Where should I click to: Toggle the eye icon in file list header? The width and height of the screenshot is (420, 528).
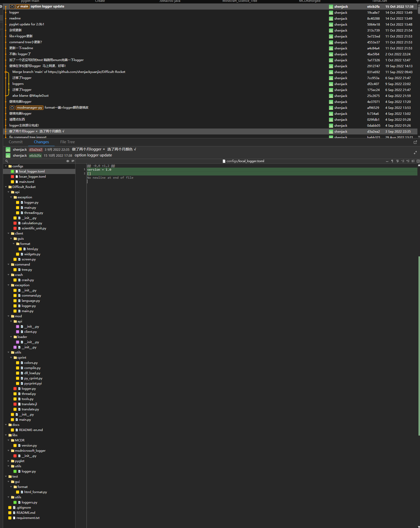tap(68, 161)
